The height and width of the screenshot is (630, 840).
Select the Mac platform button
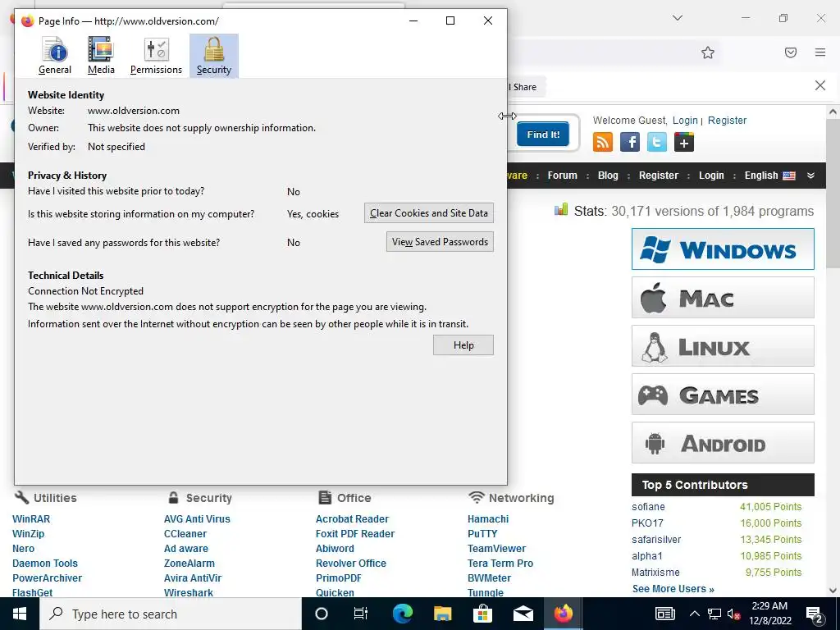(723, 297)
